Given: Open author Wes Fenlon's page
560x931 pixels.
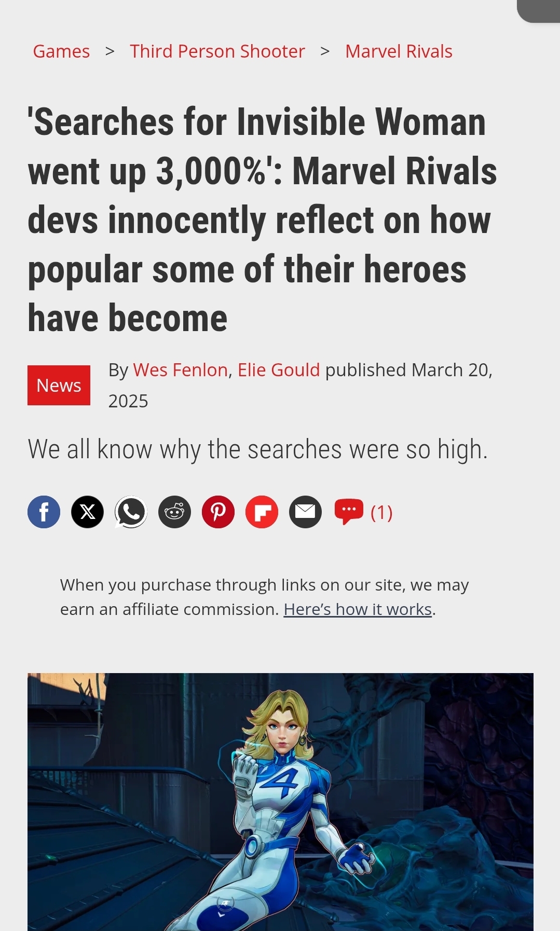Looking at the screenshot, I should [x=181, y=370].
